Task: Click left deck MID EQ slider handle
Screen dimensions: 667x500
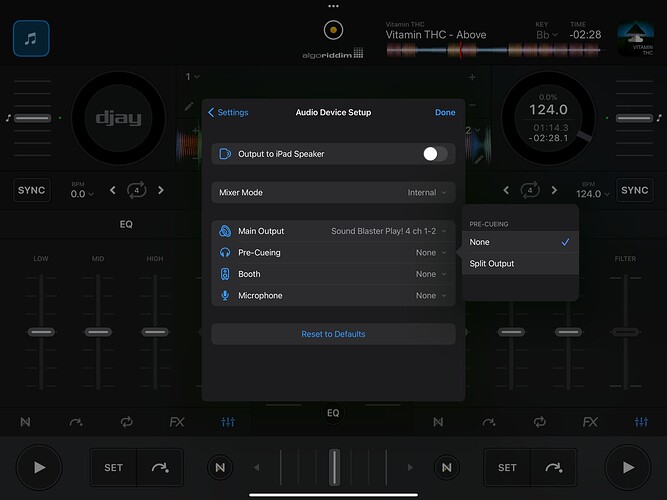Action: 98,332
